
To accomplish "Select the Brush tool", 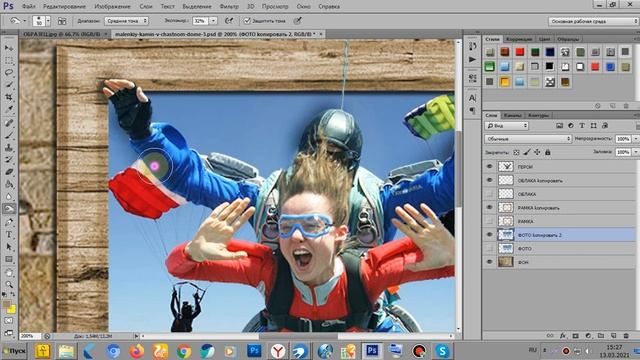I will (9, 135).
